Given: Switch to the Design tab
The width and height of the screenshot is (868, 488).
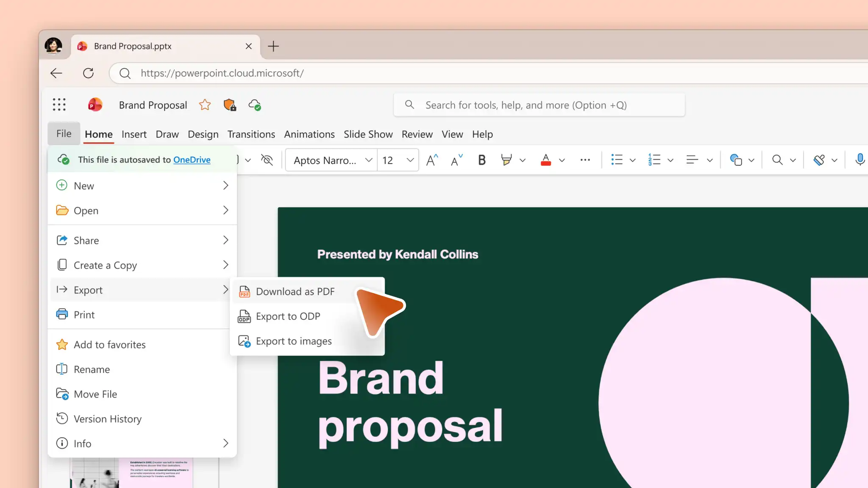Looking at the screenshot, I should pyautogui.click(x=203, y=134).
